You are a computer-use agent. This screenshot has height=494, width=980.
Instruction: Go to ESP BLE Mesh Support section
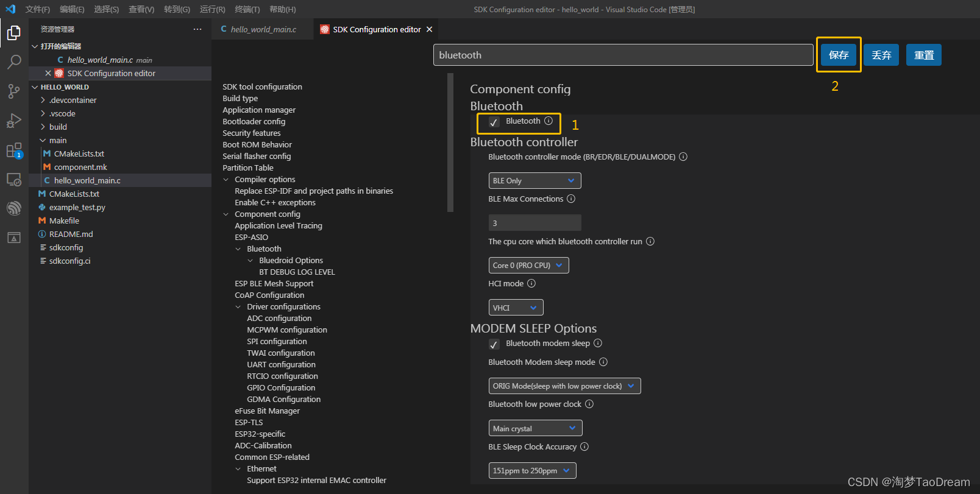tap(274, 283)
